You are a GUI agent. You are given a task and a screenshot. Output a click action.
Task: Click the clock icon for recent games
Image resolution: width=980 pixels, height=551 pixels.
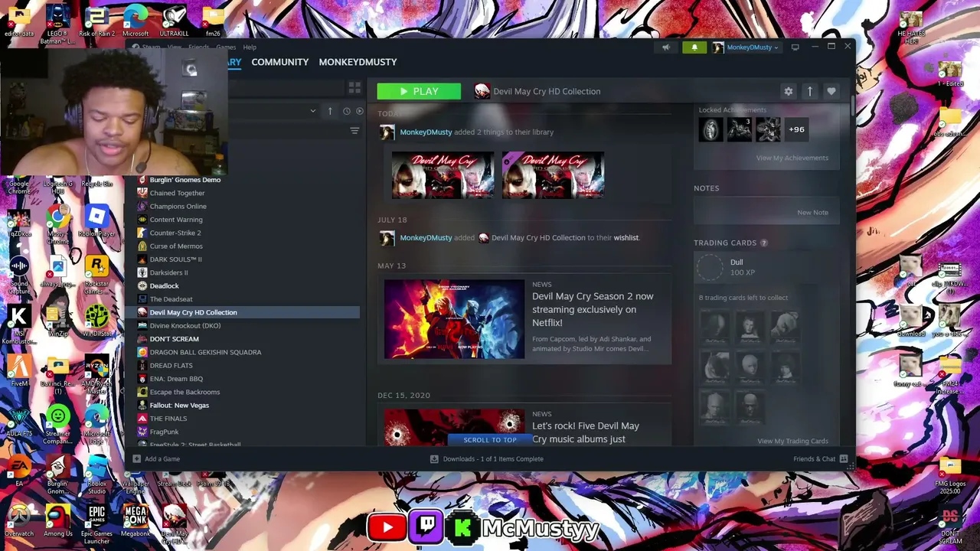(347, 112)
